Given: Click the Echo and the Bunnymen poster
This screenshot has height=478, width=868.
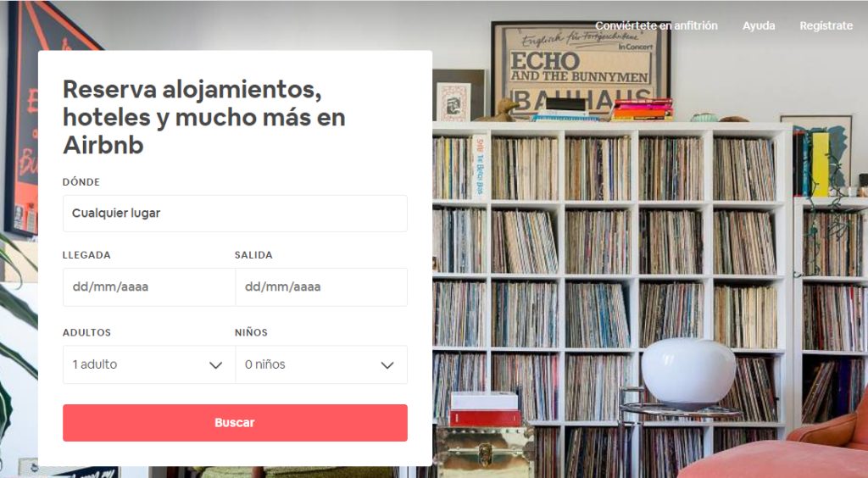Looking at the screenshot, I should 581,69.
